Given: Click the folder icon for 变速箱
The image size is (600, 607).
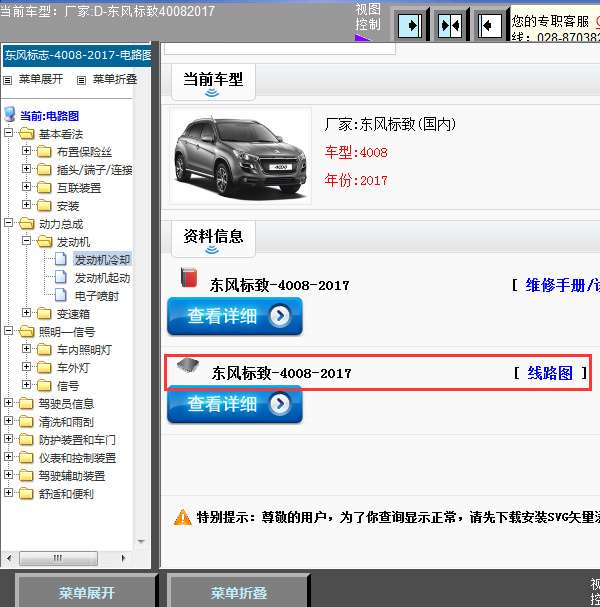Looking at the screenshot, I should pyautogui.click(x=44, y=313).
